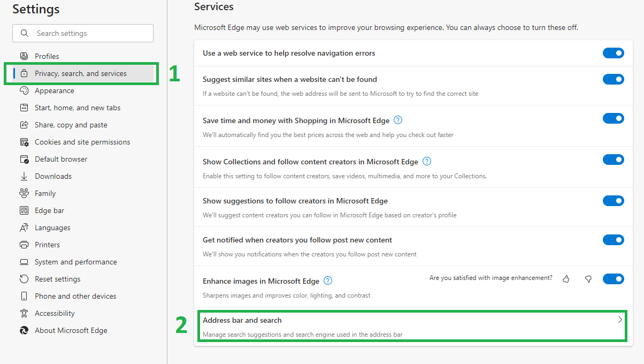Click the Share, copy and paste icon

click(24, 125)
